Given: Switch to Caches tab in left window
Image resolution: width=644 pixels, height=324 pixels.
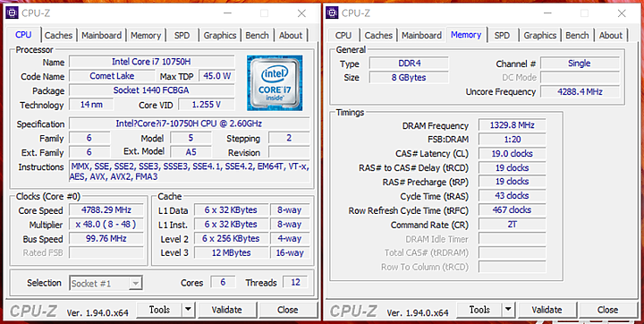Looking at the screenshot, I should click(x=58, y=36).
